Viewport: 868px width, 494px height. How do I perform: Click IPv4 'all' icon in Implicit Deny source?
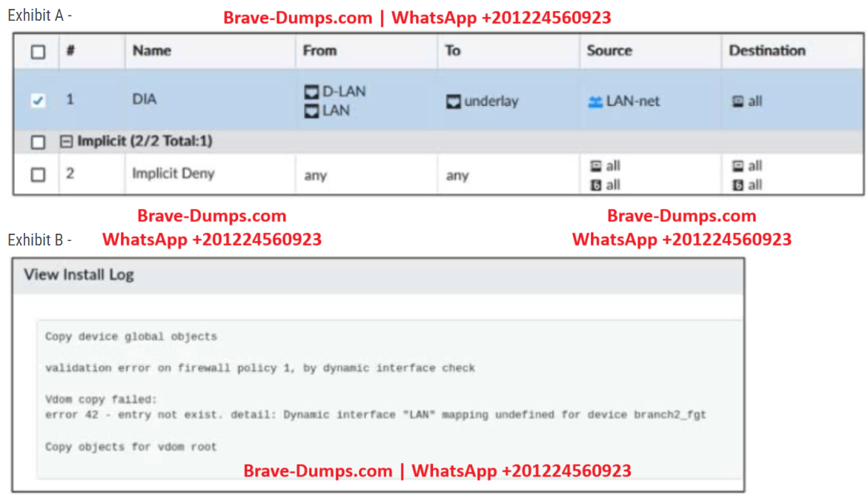click(595, 166)
